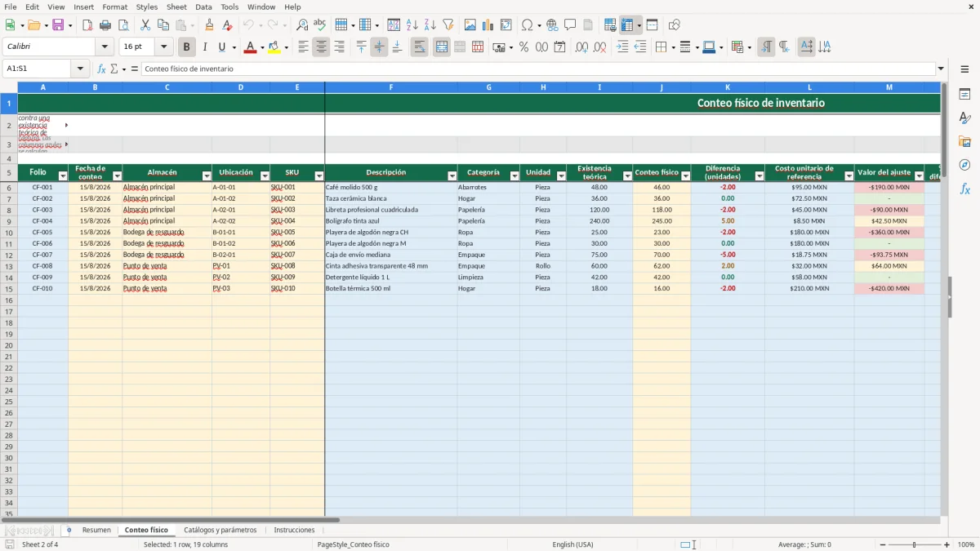Click Sort Ascending icon
The width and height of the screenshot is (980, 551).
point(412,25)
